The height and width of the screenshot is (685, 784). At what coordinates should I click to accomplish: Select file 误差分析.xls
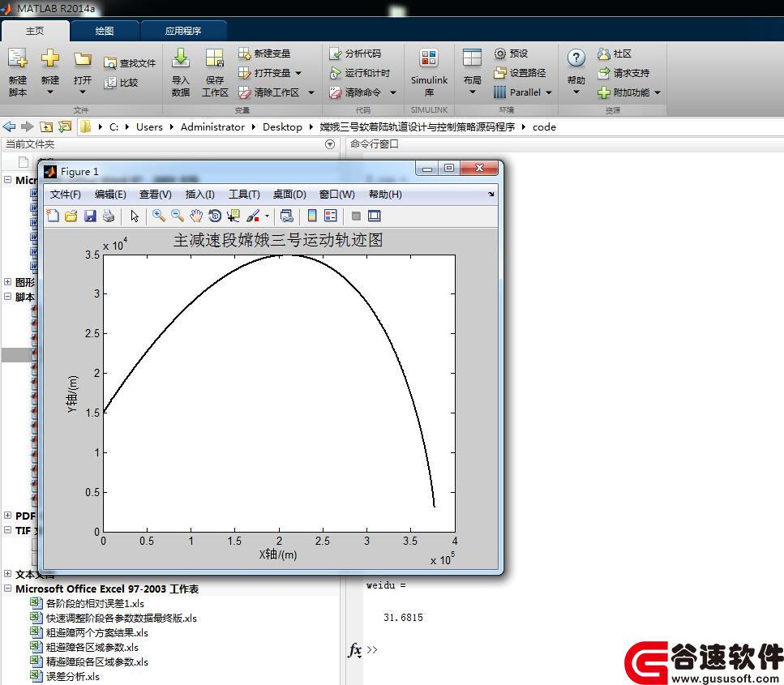pos(73,677)
